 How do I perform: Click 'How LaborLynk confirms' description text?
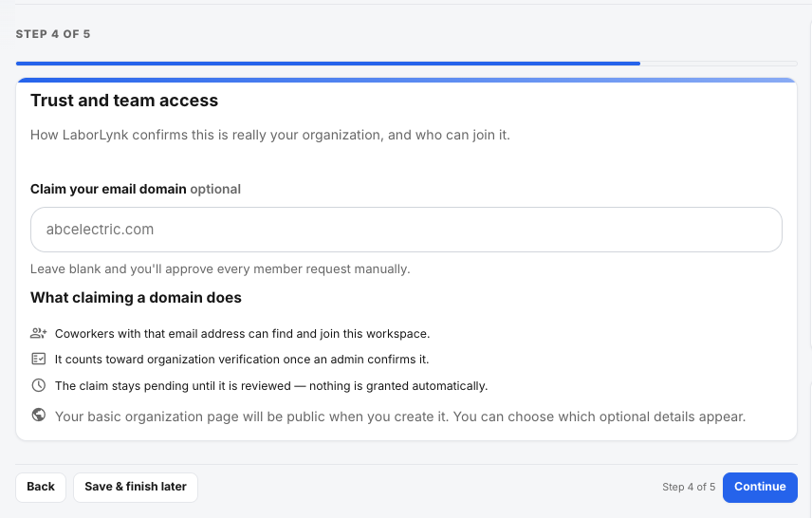point(270,136)
